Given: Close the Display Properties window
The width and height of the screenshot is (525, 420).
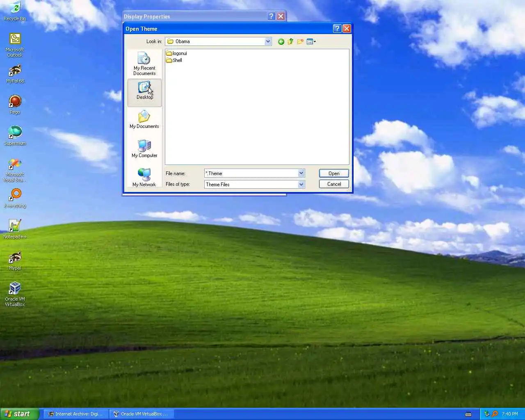Looking at the screenshot, I should 281,16.
